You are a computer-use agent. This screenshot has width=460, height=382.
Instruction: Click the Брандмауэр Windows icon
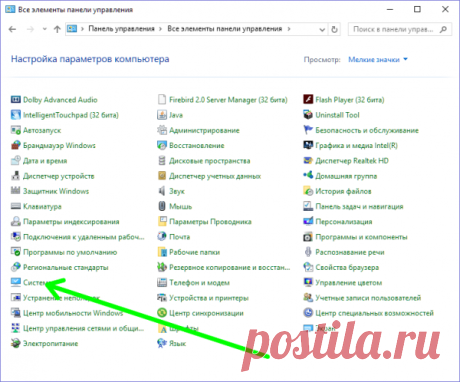point(16,145)
